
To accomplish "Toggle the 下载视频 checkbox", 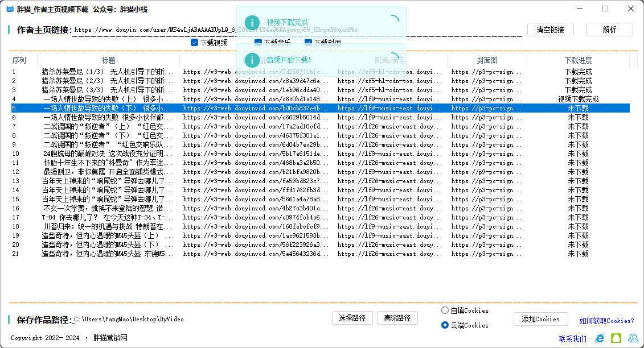I will [x=194, y=42].
